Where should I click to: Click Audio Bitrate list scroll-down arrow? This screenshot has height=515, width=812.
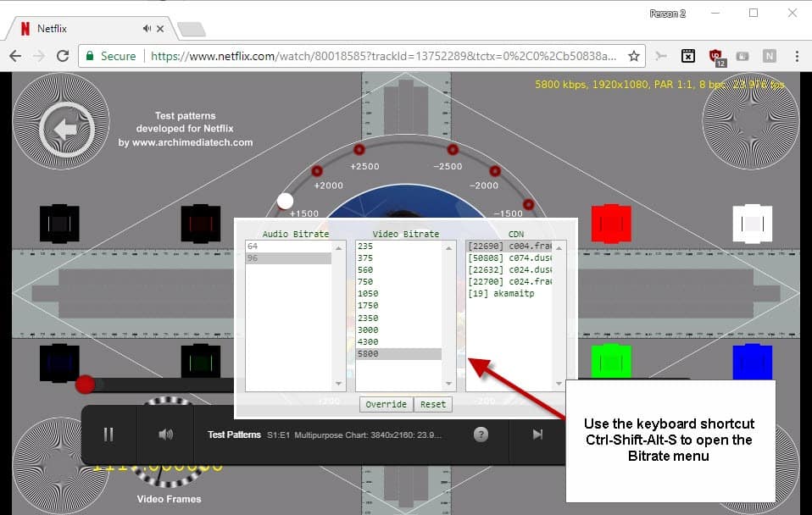(339, 384)
